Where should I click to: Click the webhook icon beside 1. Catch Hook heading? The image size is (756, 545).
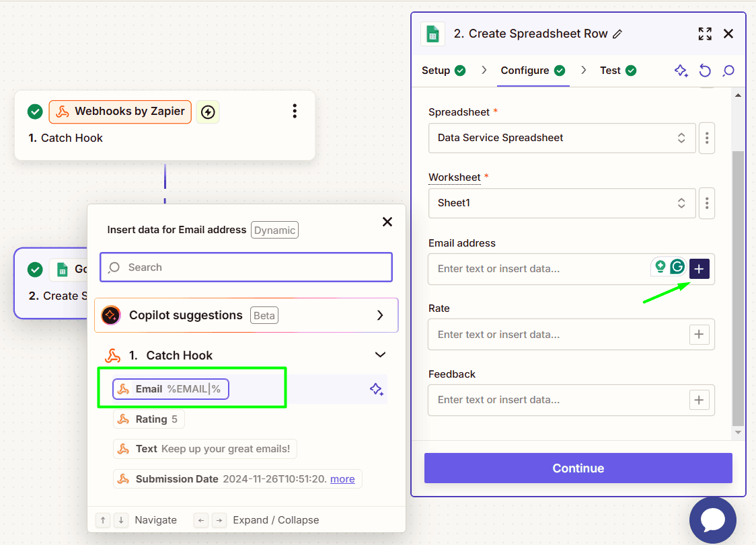tap(113, 355)
